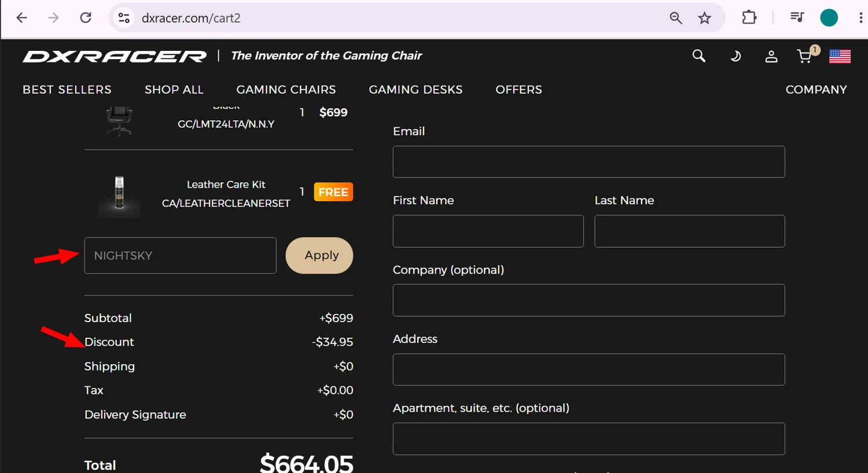Open the GAMING DESKS menu
Screen dimensions: 868x473
[x=415, y=90]
